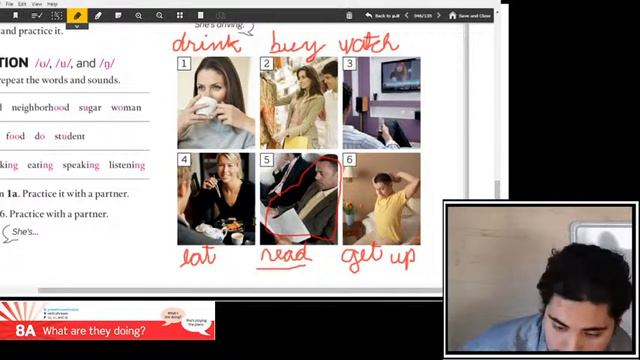This screenshot has width=640, height=360.
Task: Click the word 'student'
Action: pos(69,136)
